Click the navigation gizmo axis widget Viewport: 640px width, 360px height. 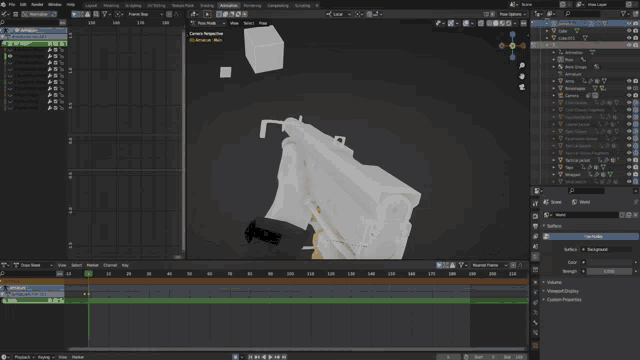(512, 46)
